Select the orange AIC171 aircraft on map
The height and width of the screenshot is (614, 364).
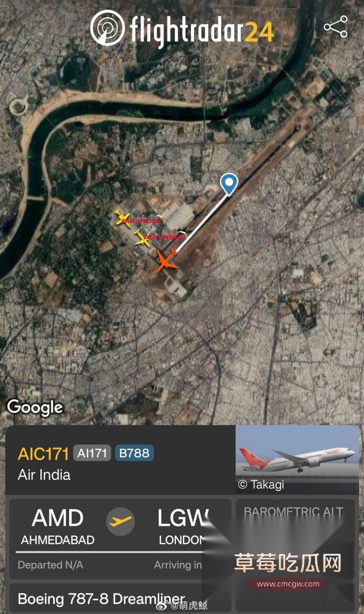[167, 260]
